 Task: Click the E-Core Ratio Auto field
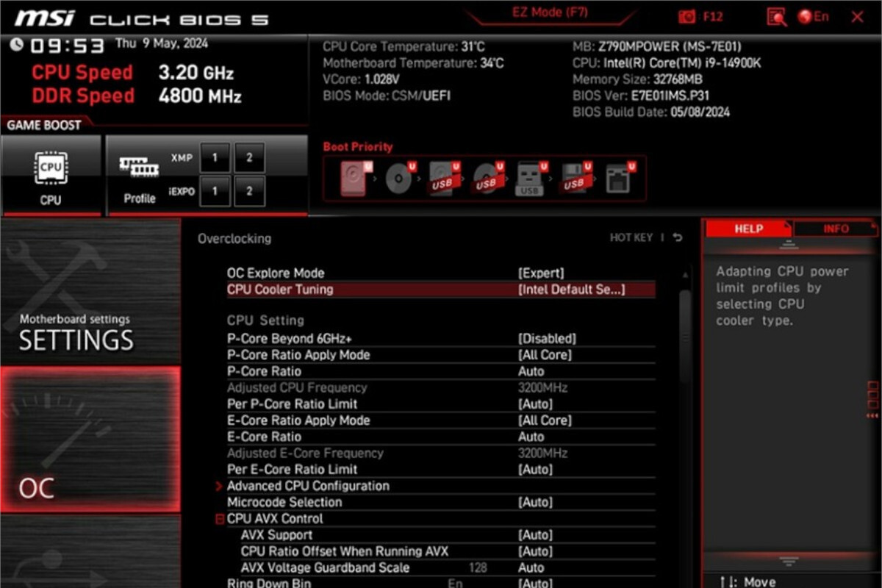(x=531, y=437)
